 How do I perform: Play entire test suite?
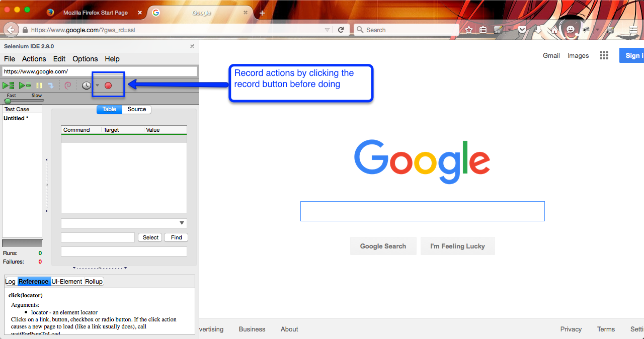pyautogui.click(x=9, y=86)
